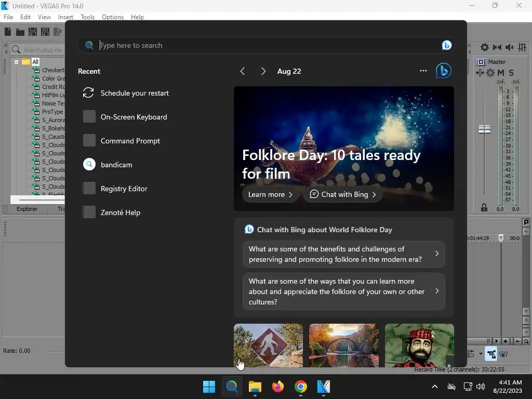Click the timeline scroll right arrow
Screen dimensions: 532x399
click(496, 341)
